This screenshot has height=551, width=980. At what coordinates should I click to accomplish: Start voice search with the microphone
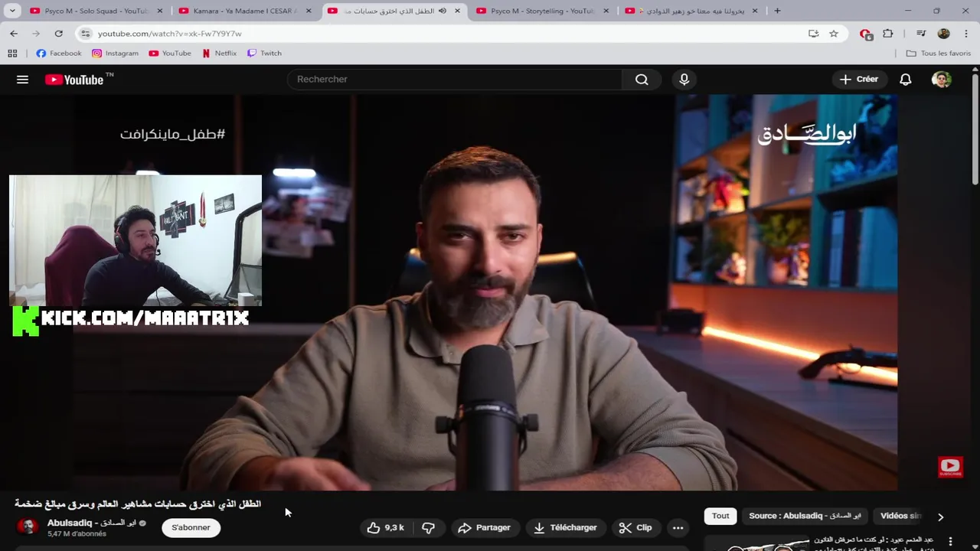(684, 80)
